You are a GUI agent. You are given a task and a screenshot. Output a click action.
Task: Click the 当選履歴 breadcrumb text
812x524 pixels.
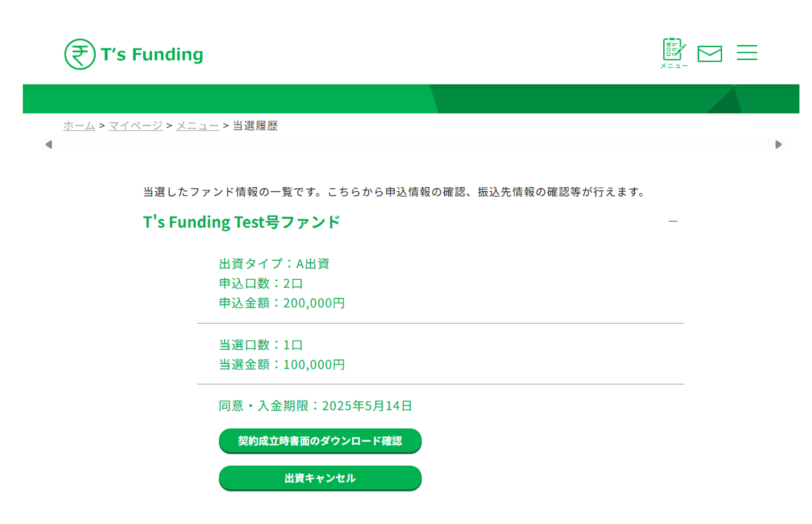click(255, 126)
